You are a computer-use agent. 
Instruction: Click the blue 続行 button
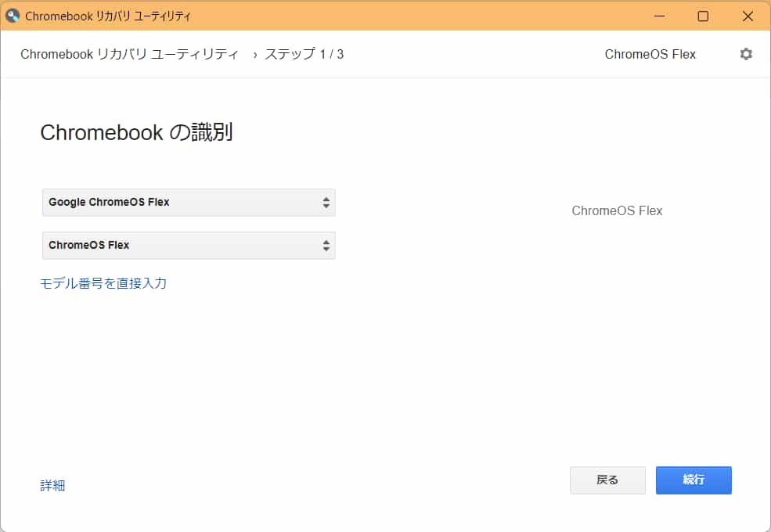click(694, 480)
